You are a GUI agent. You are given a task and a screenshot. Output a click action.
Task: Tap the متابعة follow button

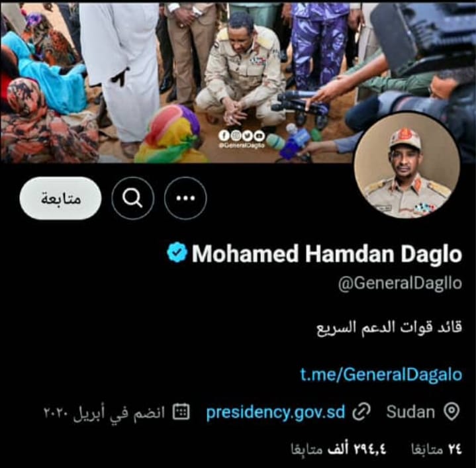click(60, 198)
